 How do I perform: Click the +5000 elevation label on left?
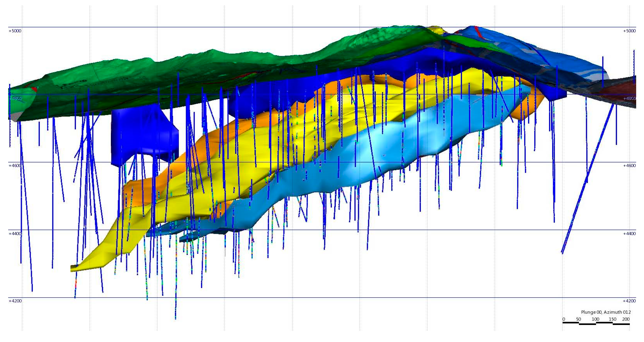click(15, 31)
